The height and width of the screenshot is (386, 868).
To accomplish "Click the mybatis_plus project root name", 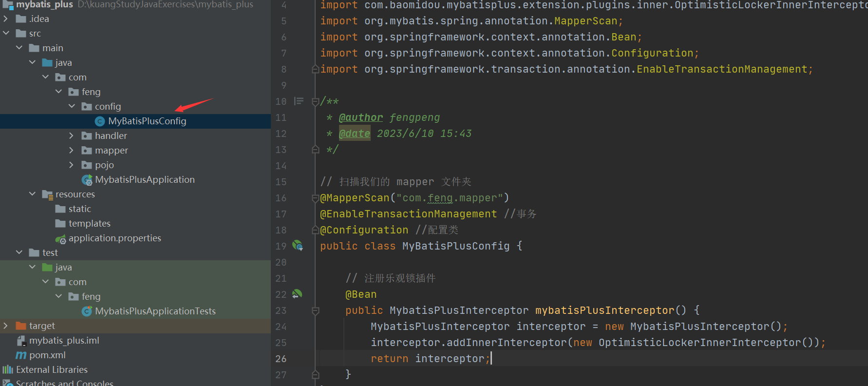I will point(44,4).
